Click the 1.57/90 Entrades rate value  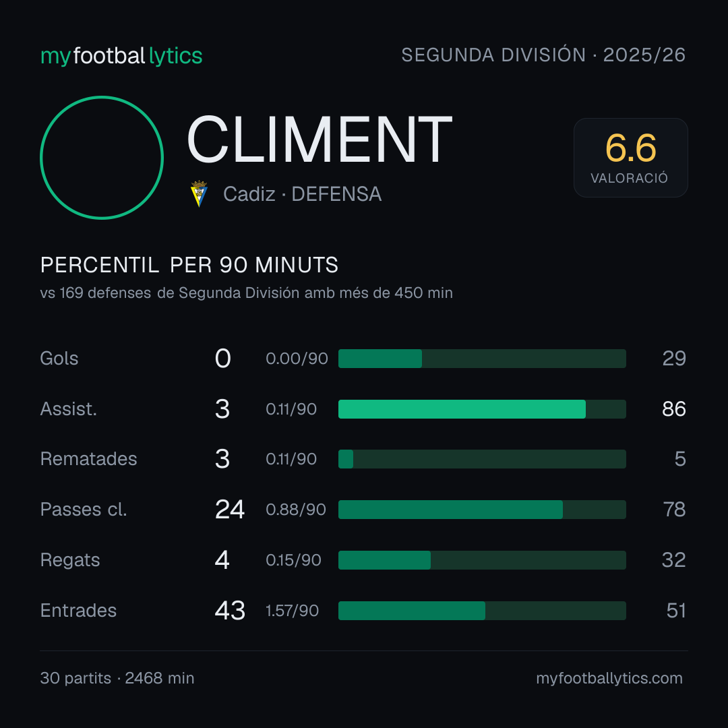(292, 611)
